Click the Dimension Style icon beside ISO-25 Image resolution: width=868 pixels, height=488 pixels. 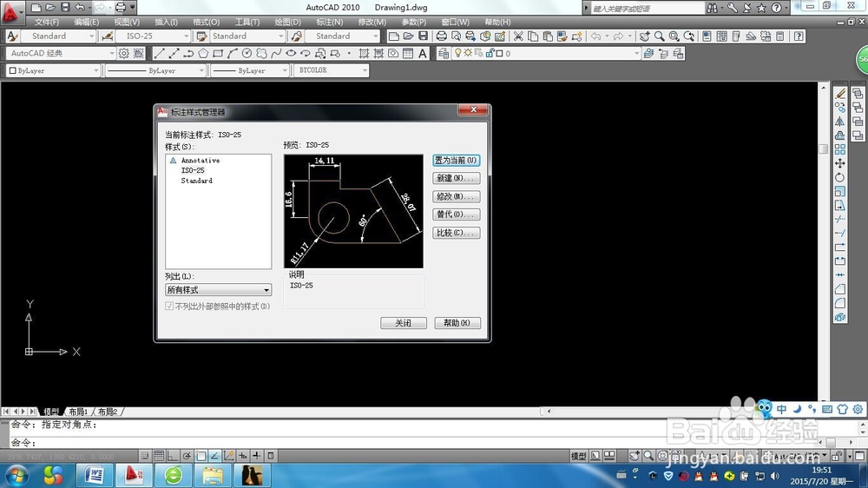(108, 36)
